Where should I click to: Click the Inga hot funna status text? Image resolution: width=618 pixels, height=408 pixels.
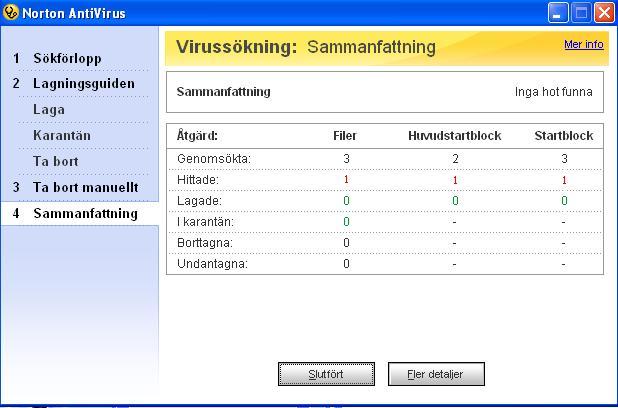[x=553, y=92]
